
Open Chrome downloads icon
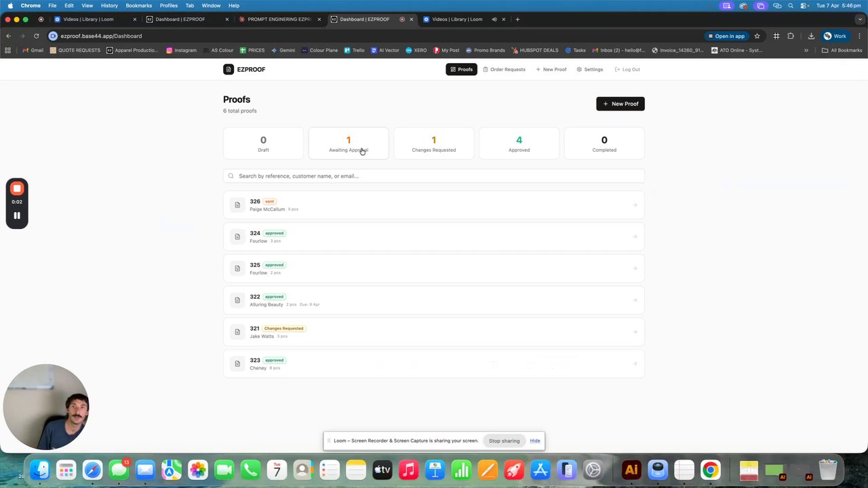811,36
